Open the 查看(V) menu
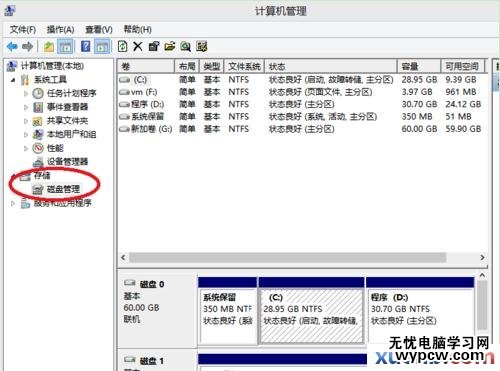 (99, 29)
